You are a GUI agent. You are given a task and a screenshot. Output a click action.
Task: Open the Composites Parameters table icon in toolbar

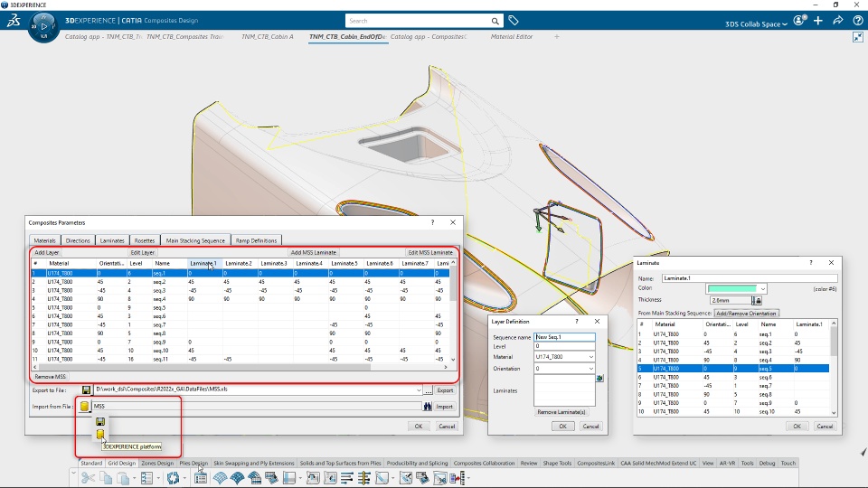pos(201,478)
